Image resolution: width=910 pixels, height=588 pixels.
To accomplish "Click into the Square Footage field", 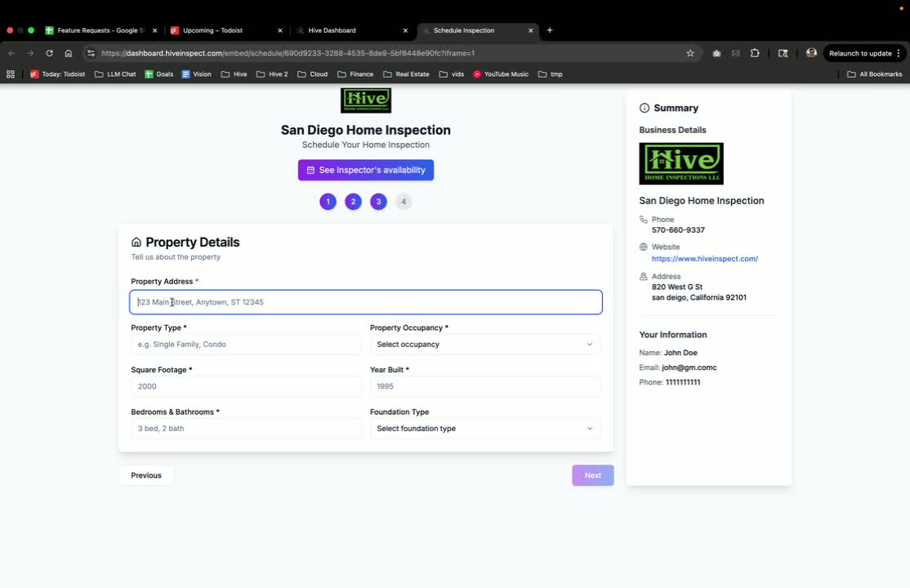I will point(246,386).
